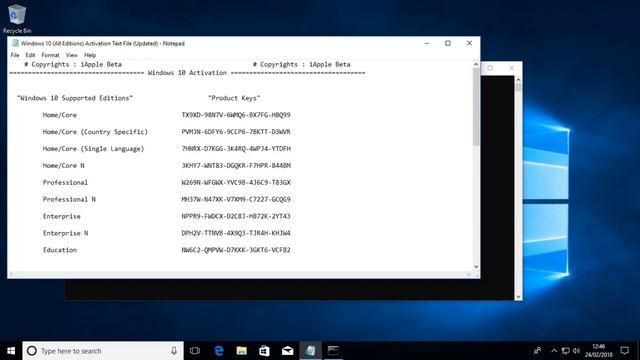Click the Enterprise product key

[236, 216]
